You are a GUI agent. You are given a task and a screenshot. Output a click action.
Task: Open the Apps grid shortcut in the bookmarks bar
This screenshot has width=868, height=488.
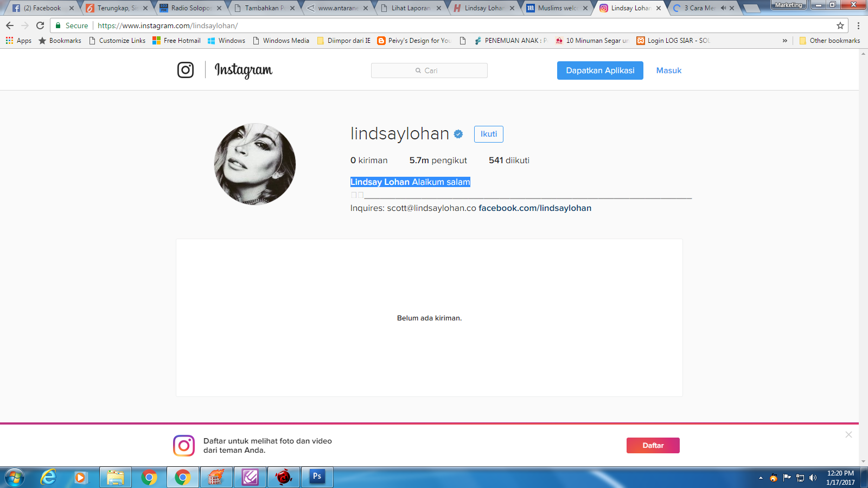pos(18,41)
